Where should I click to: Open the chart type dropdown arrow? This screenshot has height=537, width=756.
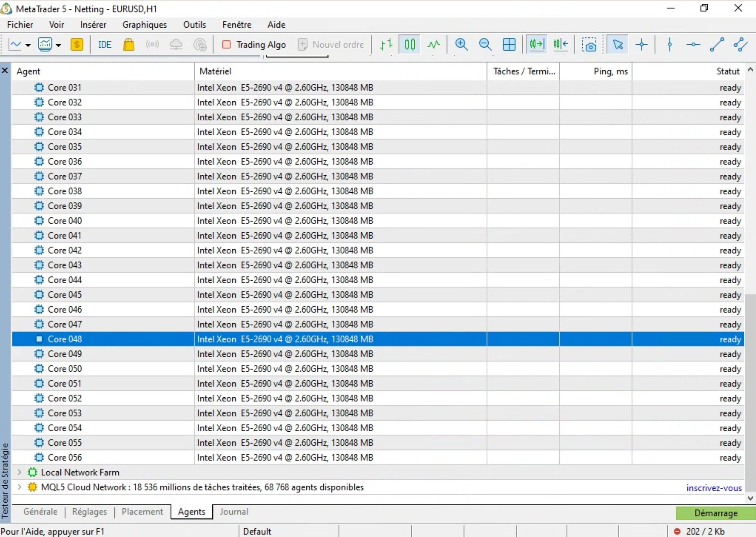tap(28, 45)
